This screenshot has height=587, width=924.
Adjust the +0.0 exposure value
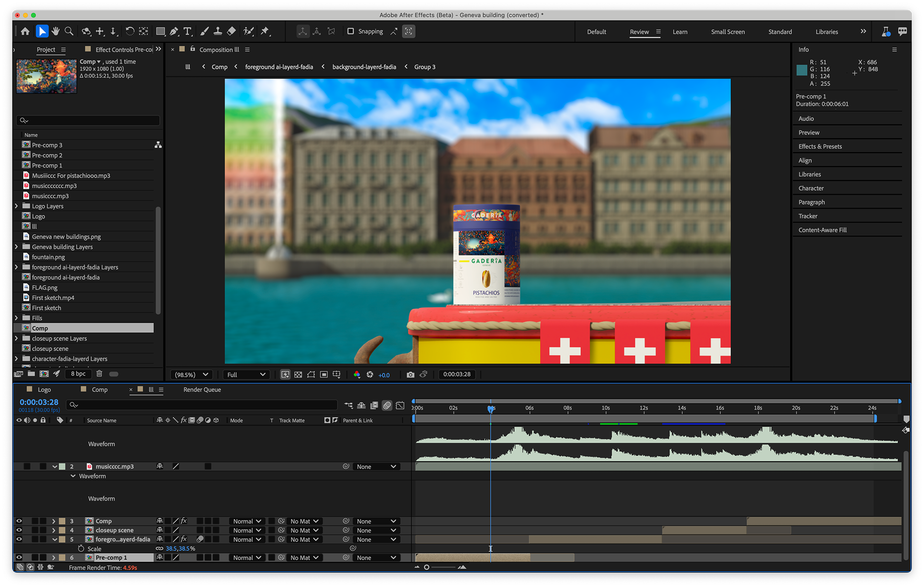point(384,375)
